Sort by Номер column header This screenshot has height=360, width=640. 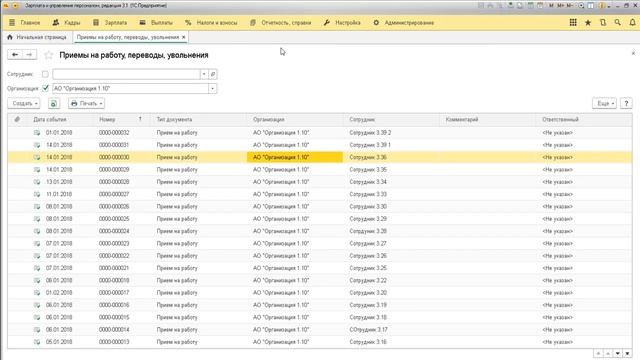point(107,120)
